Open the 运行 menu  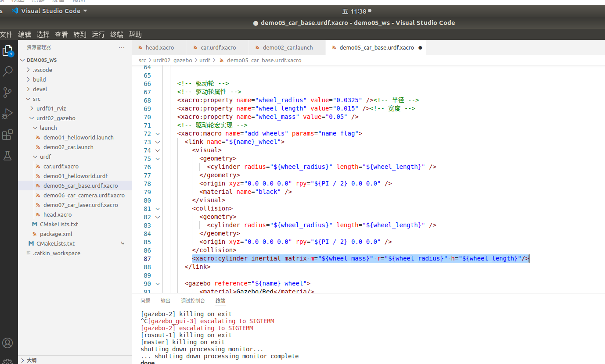pos(98,35)
